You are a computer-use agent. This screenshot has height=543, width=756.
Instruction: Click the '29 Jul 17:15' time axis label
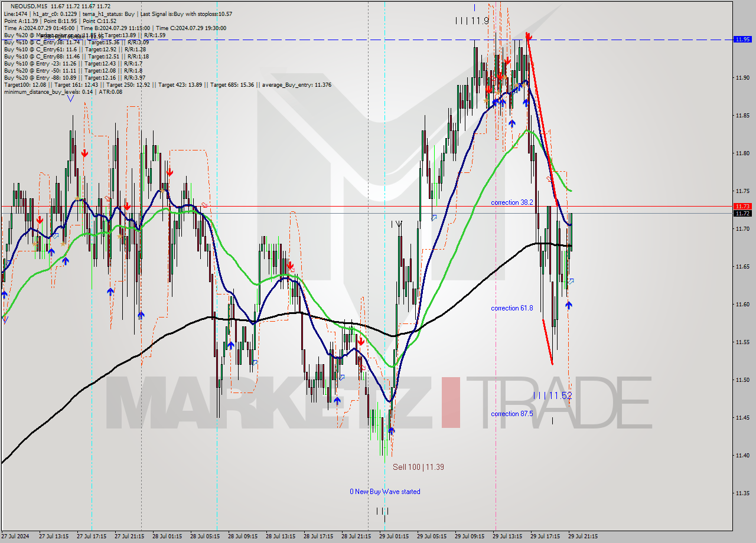click(x=545, y=537)
